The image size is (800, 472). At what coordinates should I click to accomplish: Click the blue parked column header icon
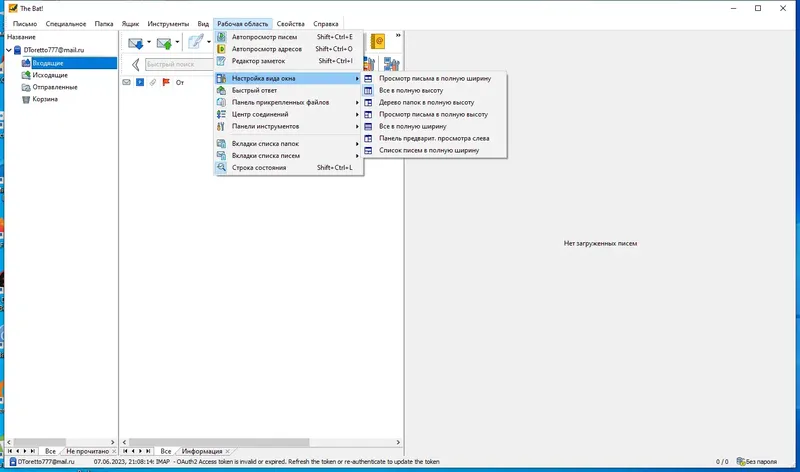tap(140, 82)
